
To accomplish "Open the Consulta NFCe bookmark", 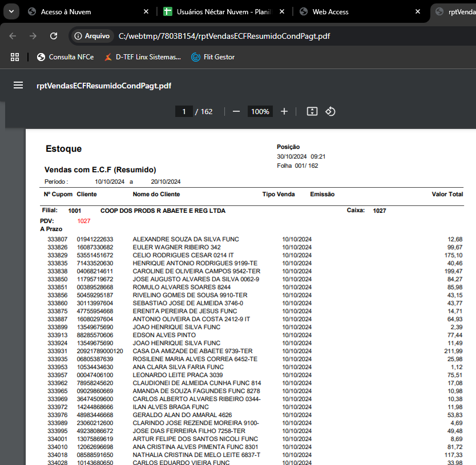I will tap(65, 57).
